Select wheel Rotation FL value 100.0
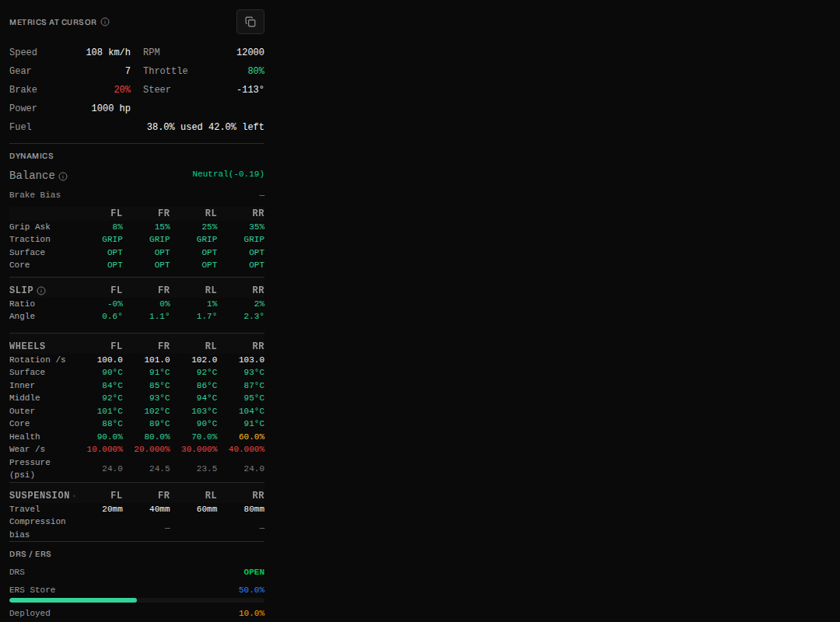The image size is (840, 622). [x=110, y=360]
